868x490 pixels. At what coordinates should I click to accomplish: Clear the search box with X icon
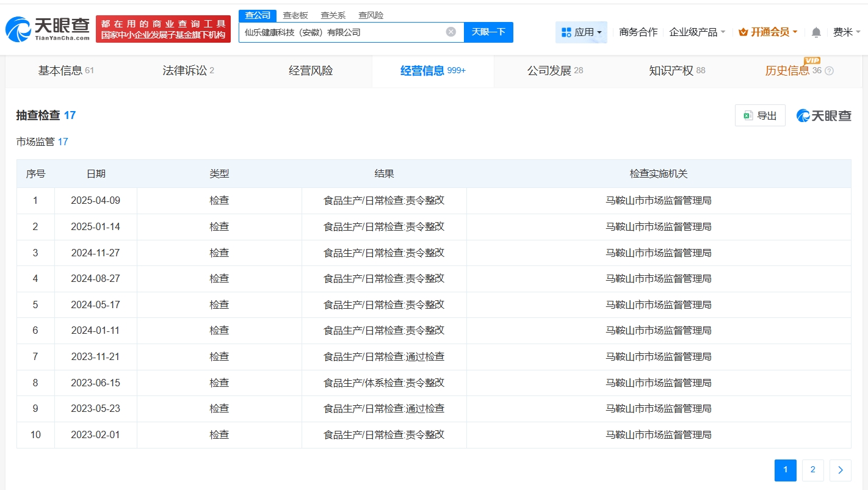coord(450,32)
